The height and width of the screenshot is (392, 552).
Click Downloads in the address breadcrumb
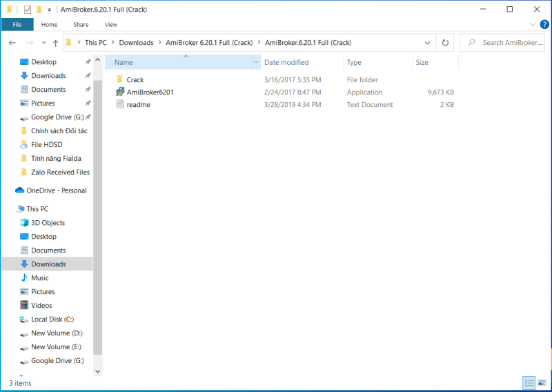click(136, 43)
